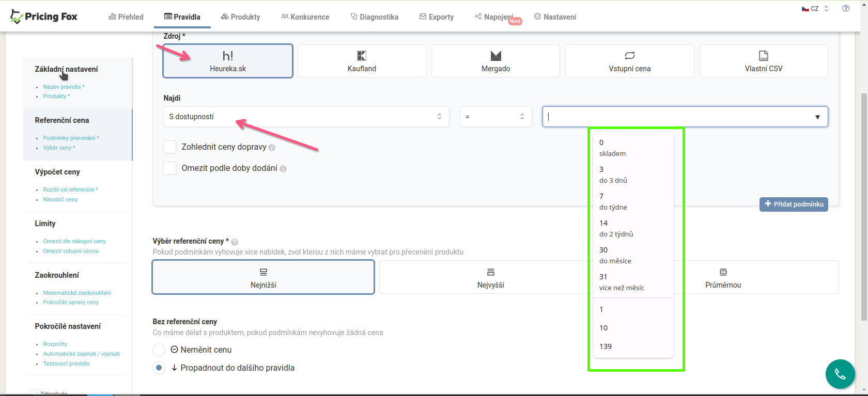Open the CZ language selector
Viewport: 868px width, 396px height.
click(x=815, y=8)
